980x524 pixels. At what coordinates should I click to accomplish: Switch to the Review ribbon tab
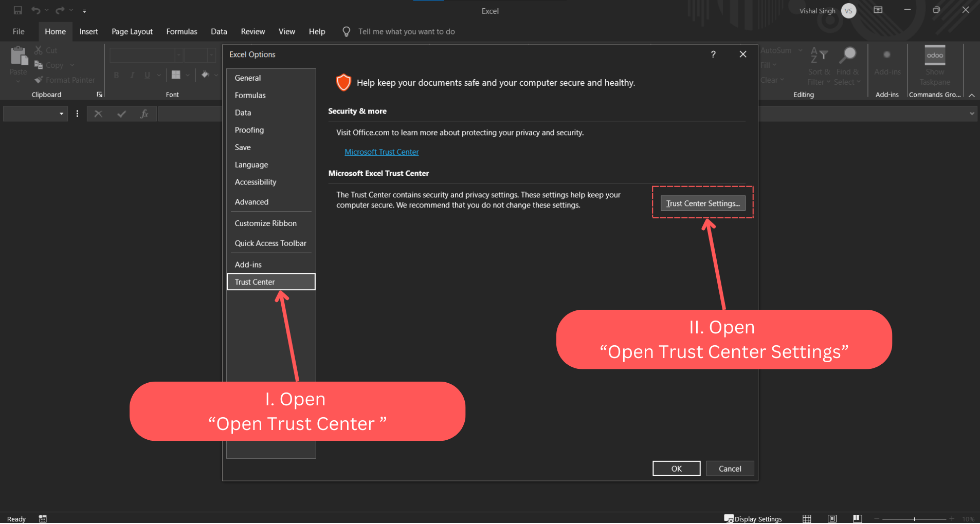[253, 31]
